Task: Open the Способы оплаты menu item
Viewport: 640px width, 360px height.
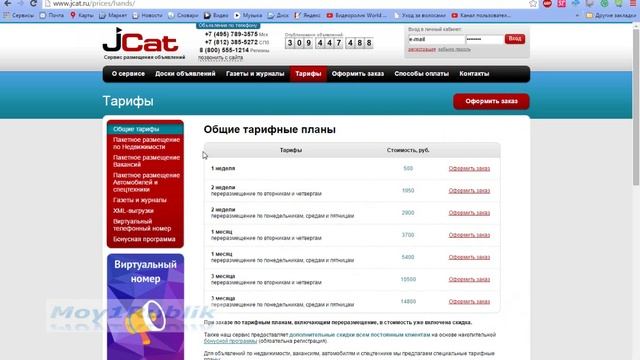Action: tap(421, 74)
